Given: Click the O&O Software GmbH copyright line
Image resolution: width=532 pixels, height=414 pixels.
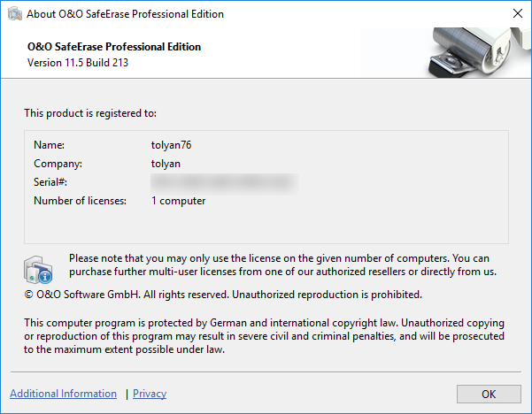Looking at the screenshot, I should 223,295.
